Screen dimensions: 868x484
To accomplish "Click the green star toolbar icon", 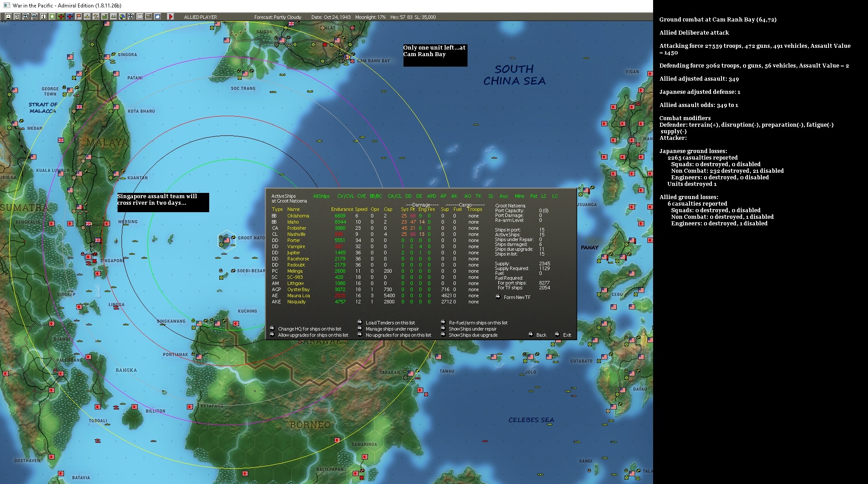I will pyautogui.click(x=52, y=17).
